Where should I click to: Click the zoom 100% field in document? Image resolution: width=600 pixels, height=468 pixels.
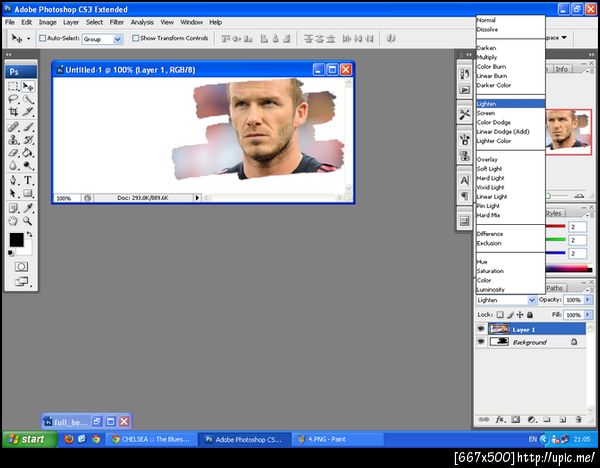coord(67,198)
